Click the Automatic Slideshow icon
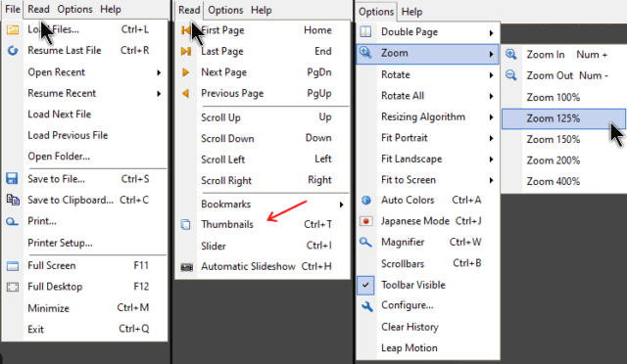The height and width of the screenshot is (364, 627). pos(187,267)
